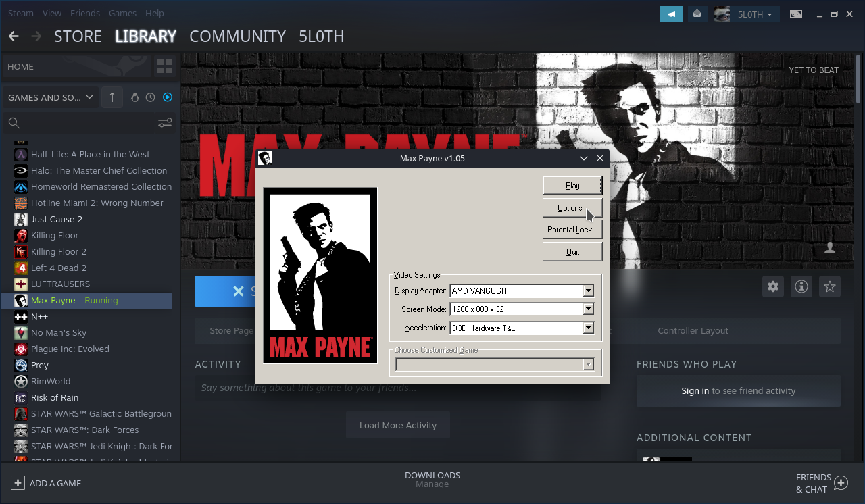Viewport: 865px width, 504px height.
Task: Open the 5L0TH profile tab
Action: click(322, 36)
